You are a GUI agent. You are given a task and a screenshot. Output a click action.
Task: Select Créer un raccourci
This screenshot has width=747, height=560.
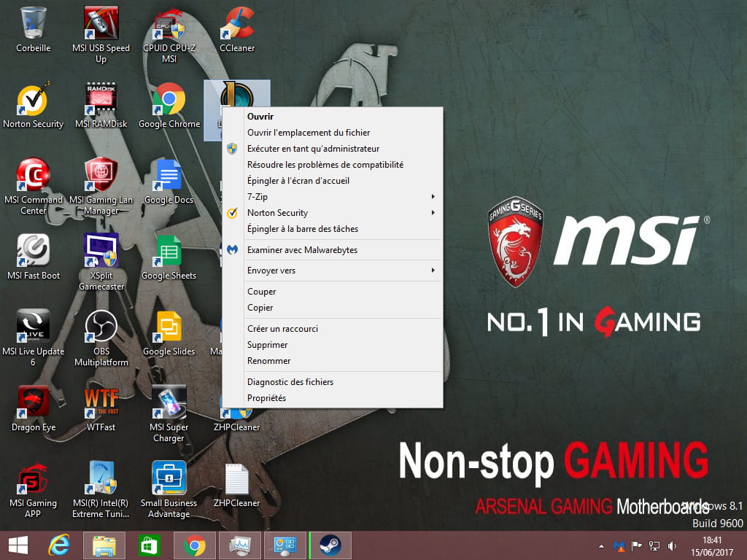click(x=333, y=329)
